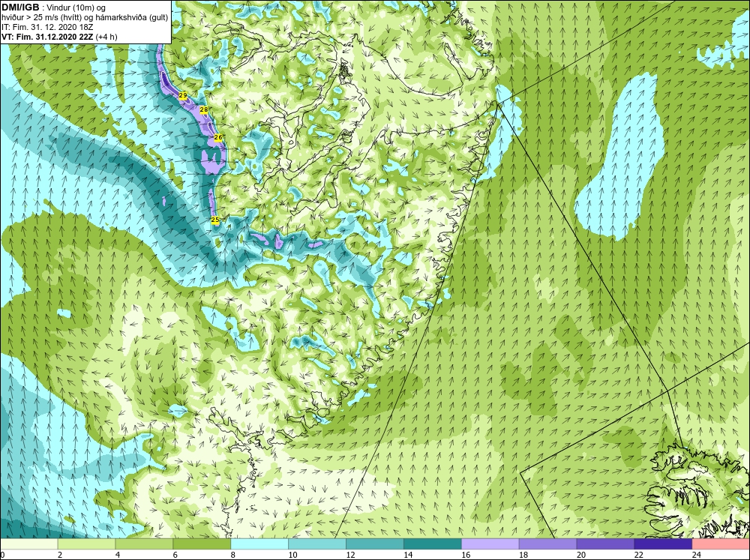Click the legend scale value 20
Screen dimensions: 750x560
(581, 555)
